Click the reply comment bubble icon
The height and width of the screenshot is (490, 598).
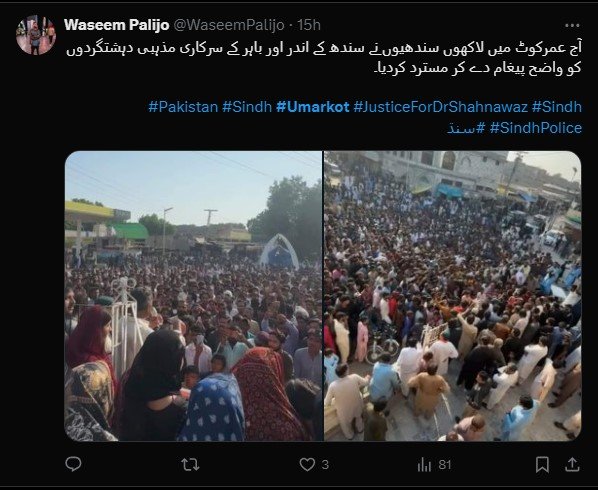point(73,464)
